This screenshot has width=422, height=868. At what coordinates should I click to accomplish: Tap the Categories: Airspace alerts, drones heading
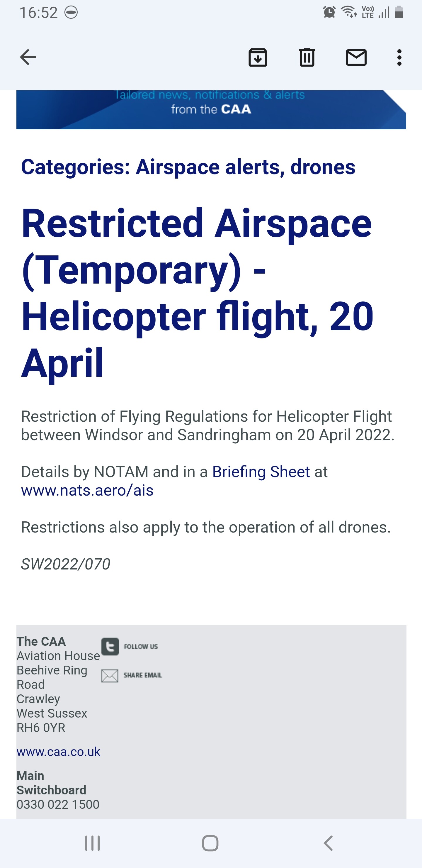[188, 167]
